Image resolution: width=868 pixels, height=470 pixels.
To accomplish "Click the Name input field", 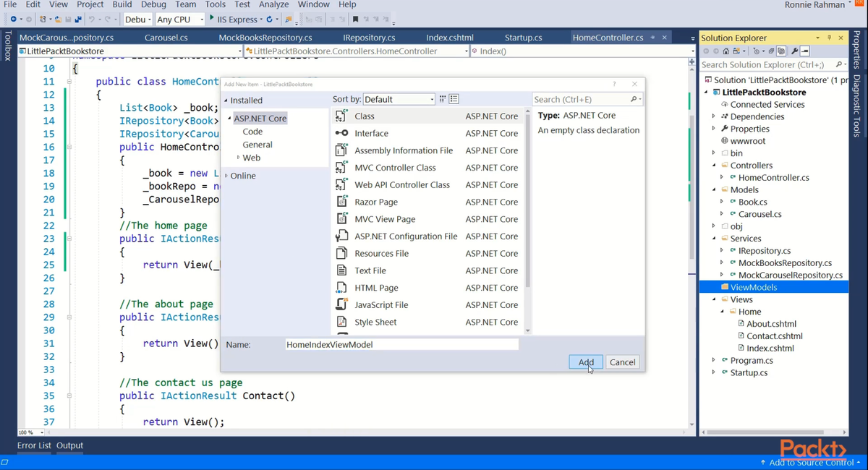I will [401, 345].
